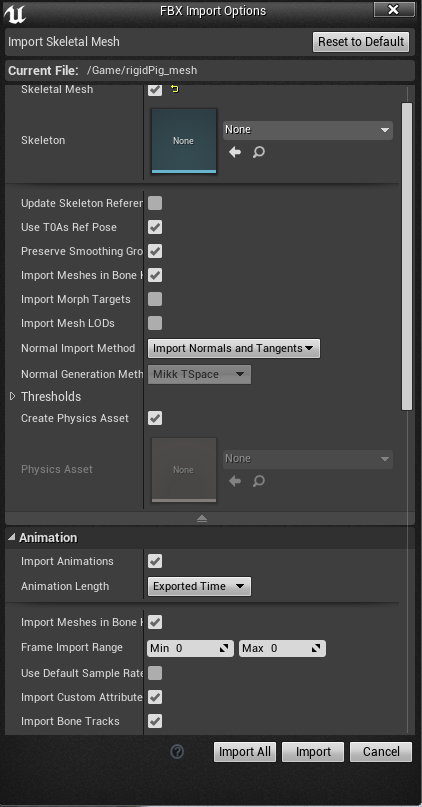Click the Import All button

(245, 752)
